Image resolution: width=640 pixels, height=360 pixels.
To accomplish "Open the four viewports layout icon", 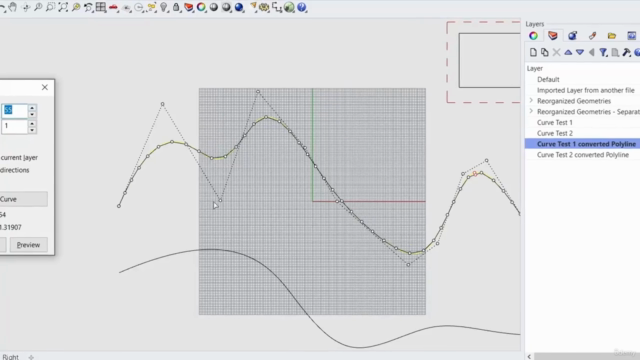I will coord(101,7).
